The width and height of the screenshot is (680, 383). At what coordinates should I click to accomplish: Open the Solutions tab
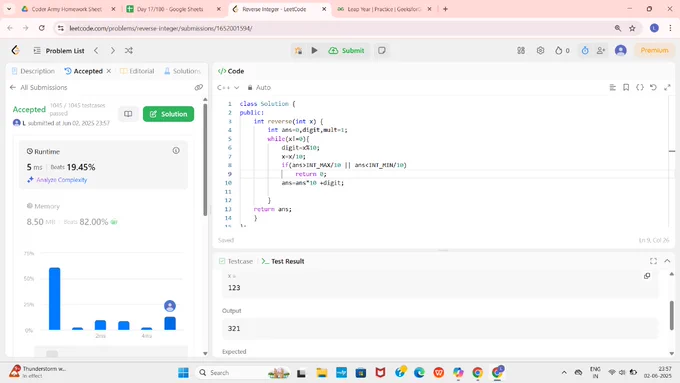[182, 71]
